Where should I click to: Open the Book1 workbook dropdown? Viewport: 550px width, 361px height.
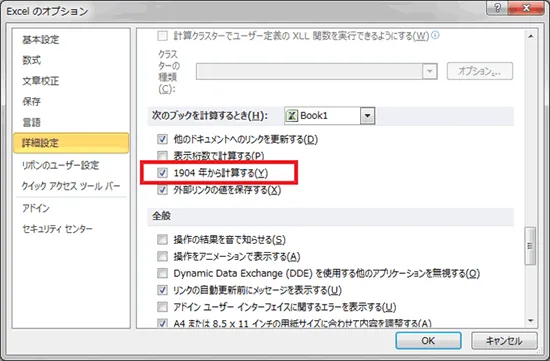(367, 116)
